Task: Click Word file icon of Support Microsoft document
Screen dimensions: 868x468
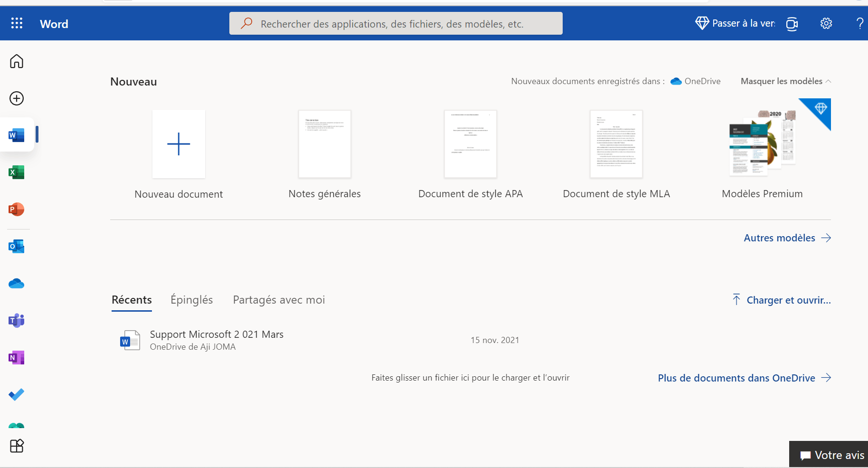Action: pos(130,340)
